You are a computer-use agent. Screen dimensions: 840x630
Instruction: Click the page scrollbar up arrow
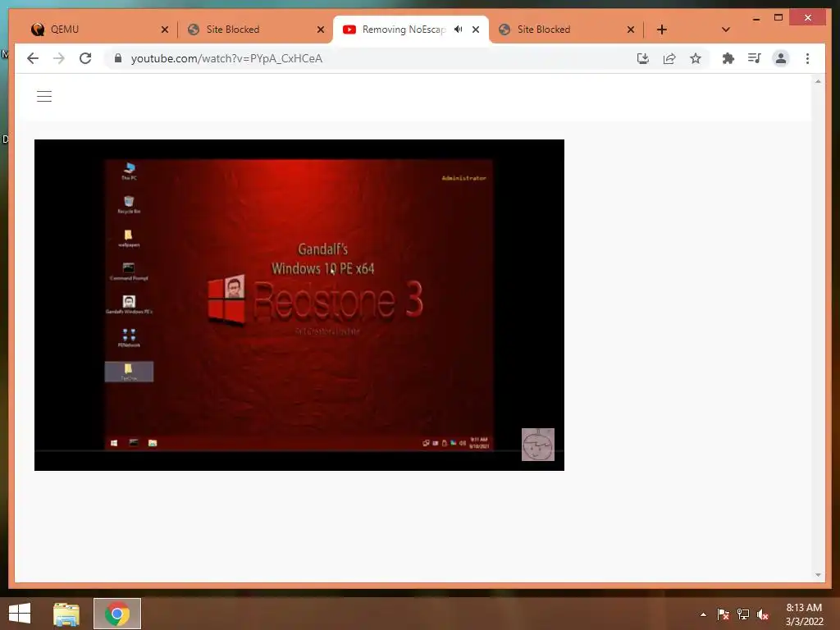tap(818, 81)
